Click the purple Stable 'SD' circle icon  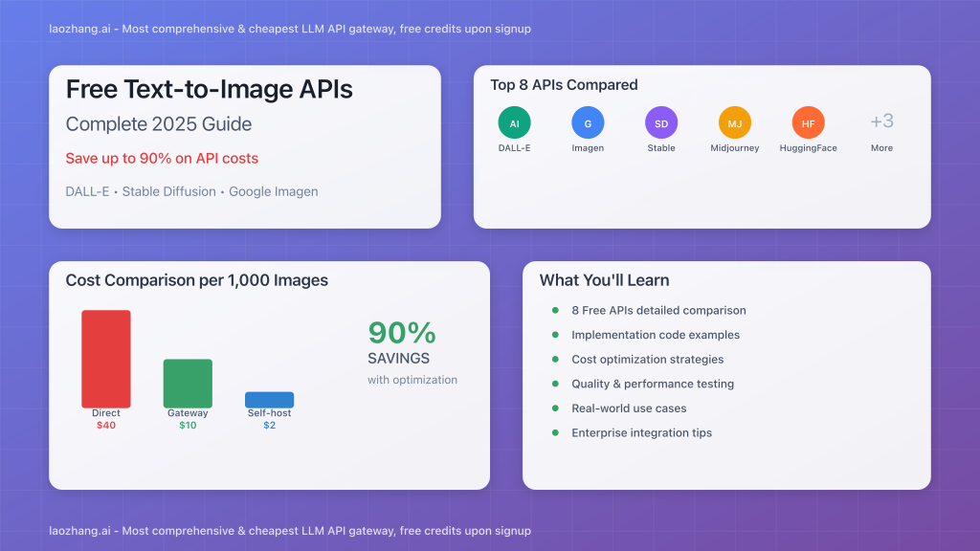661,122
